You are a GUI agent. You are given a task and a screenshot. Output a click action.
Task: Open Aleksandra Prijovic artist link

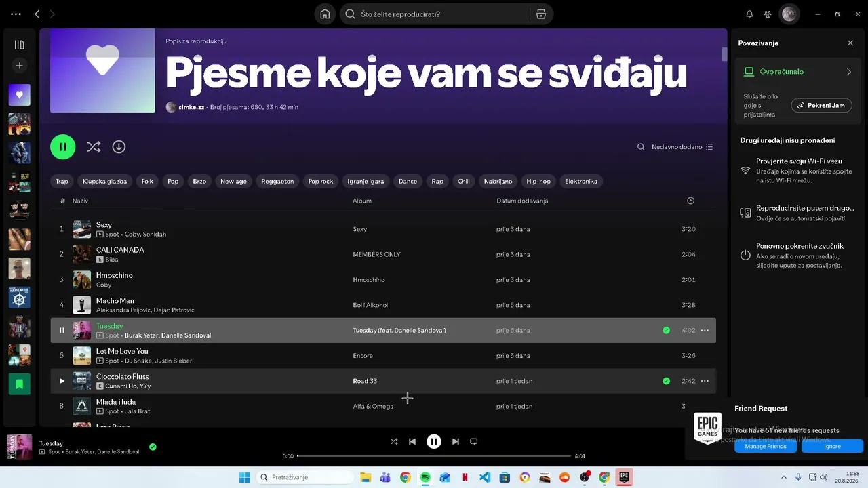click(123, 310)
